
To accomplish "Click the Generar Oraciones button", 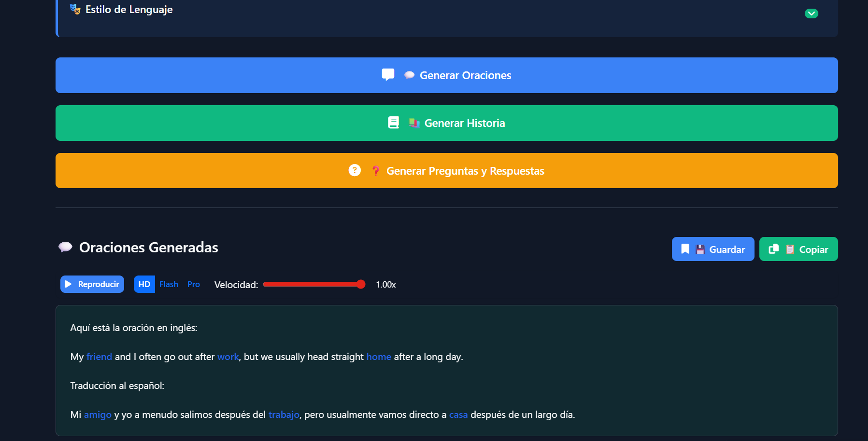I will [x=447, y=75].
